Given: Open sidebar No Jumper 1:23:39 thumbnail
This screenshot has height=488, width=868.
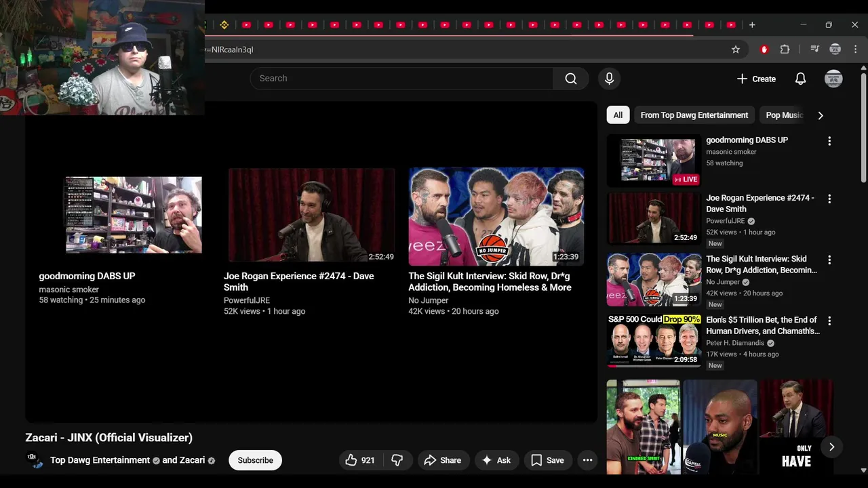Looking at the screenshot, I should click(654, 279).
